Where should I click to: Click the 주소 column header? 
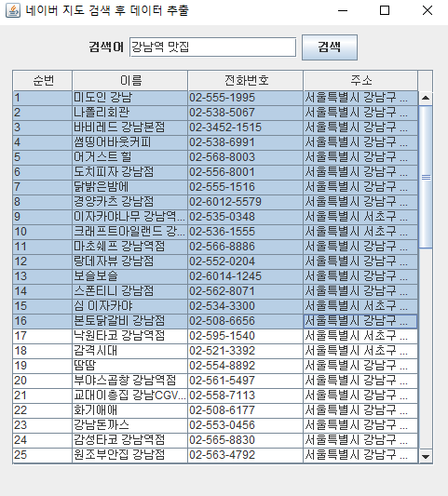(x=360, y=81)
